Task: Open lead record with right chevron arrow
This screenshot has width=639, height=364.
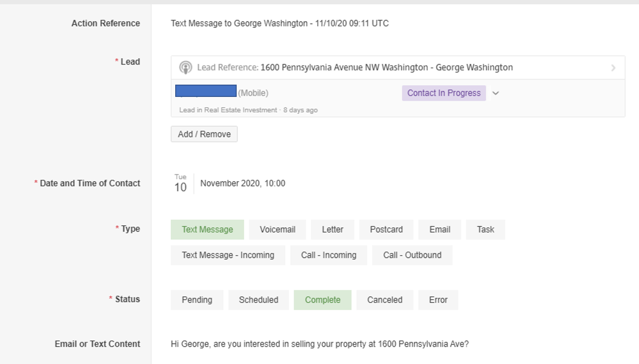Action: pyautogui.click(x=613, y=68)
